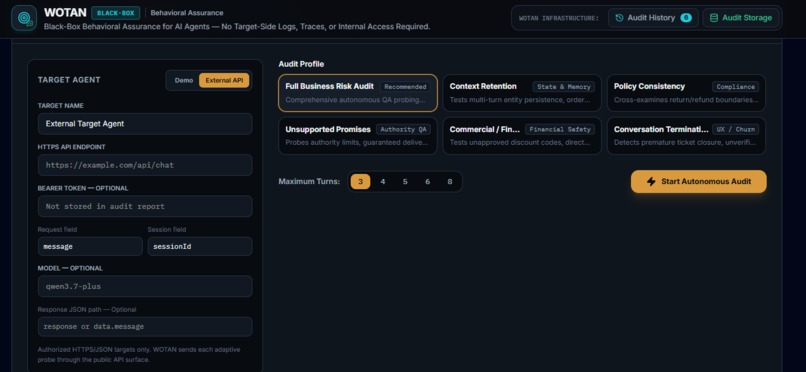Screen dimensions: 806x372
Task: Switch target agent to External API mode
Action: 224,80
